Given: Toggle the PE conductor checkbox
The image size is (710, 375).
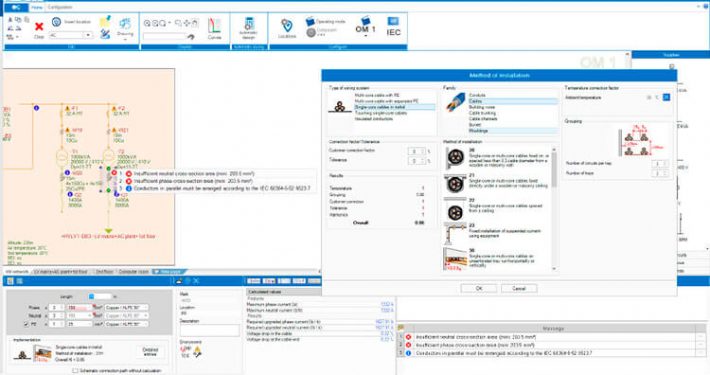Looking at the screenshot, I should point(26,324).
